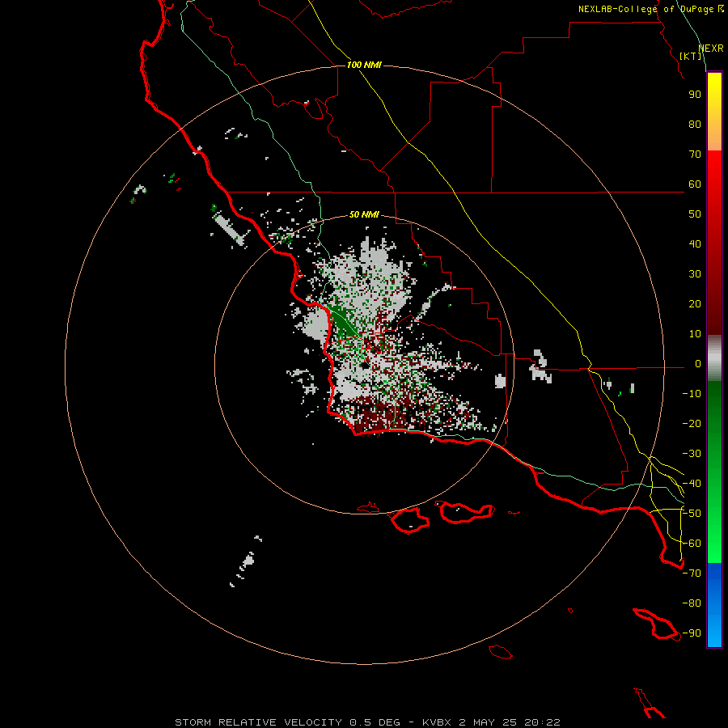
Task: Click the -90 knots scale label
Action: pyautogui.click(x=692, y=633)
